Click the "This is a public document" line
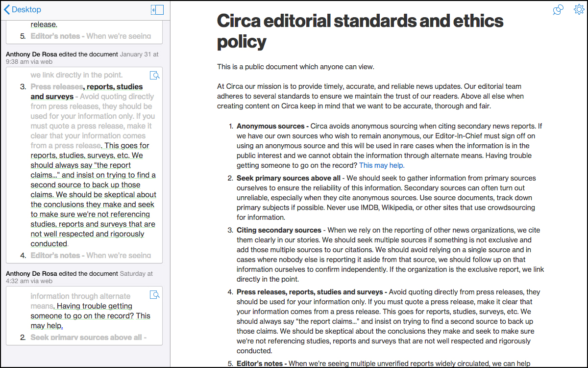 295,67
